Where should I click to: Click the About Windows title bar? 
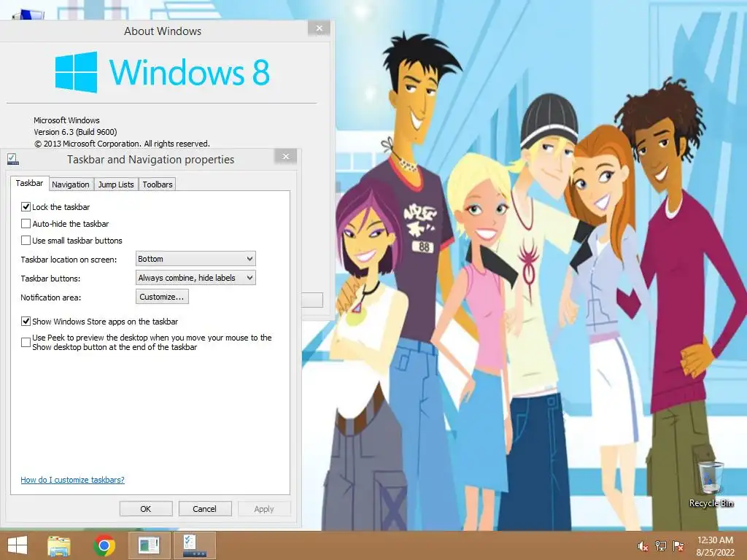click(163, 31)
